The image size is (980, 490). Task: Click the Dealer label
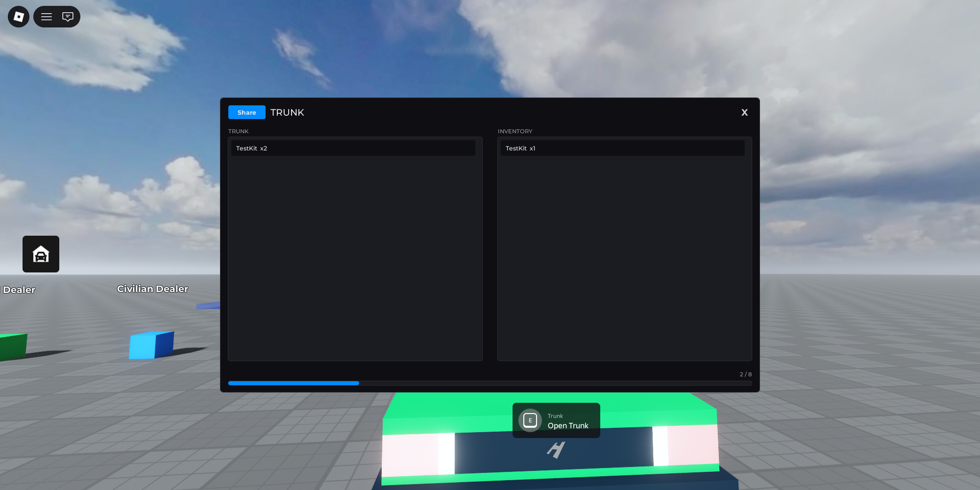(19, 290)
